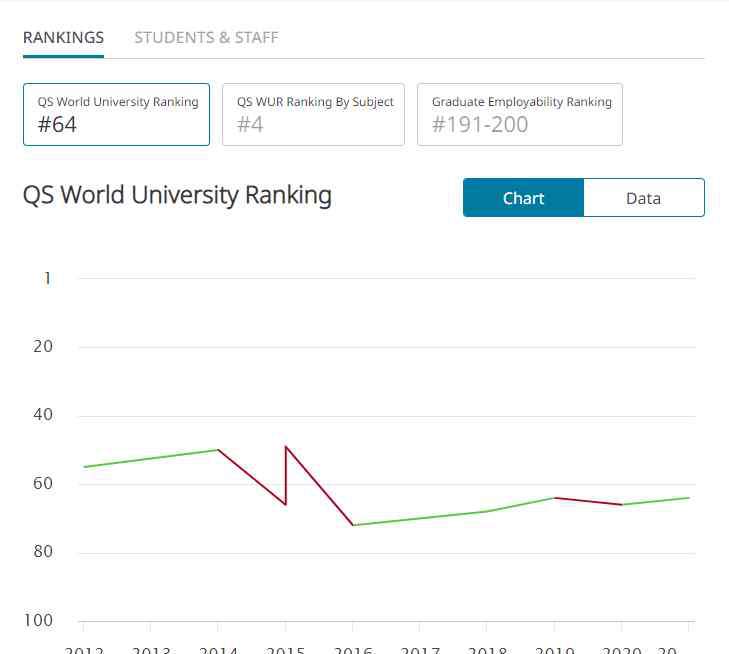
Task: Click the 2016 lowest point on the chart line
Action: (353, 525)
